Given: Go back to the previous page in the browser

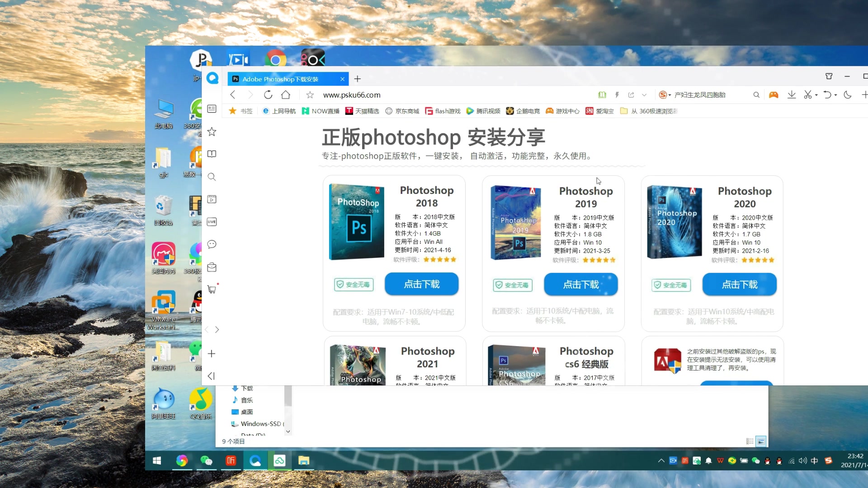Looking at the screenshot, I should tap(233, 95).
